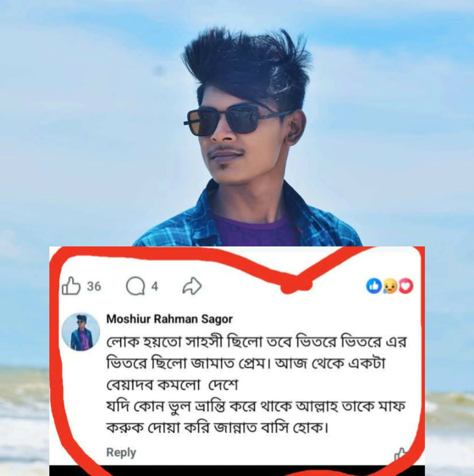The height and width of the screenshot is (476, 474).
Task: Open comments via the speech bubble icon
Action: pos(135,287)
